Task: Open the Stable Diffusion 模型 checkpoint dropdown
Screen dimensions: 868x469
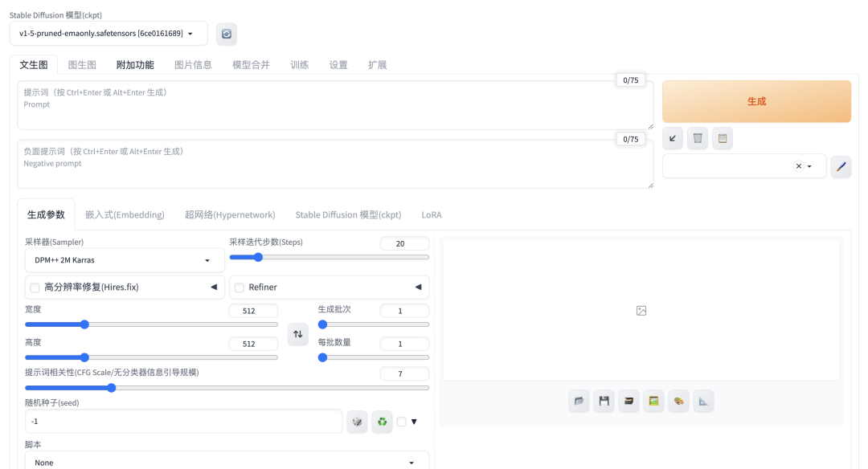Action: point(108,34)
